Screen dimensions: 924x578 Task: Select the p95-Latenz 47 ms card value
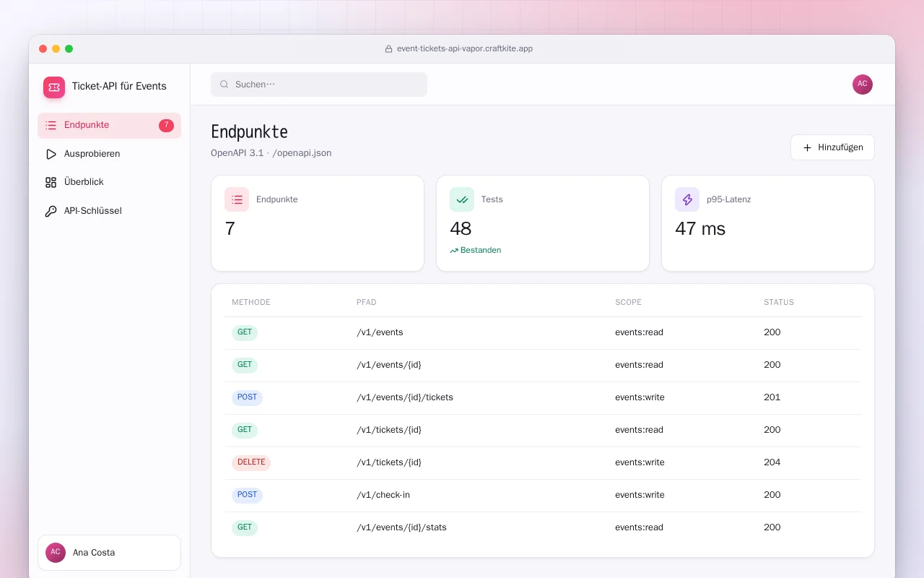700,229
